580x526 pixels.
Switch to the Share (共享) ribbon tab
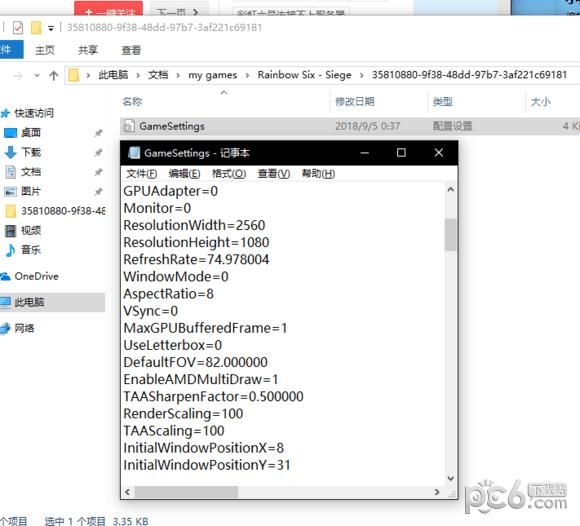coord(88,50)
